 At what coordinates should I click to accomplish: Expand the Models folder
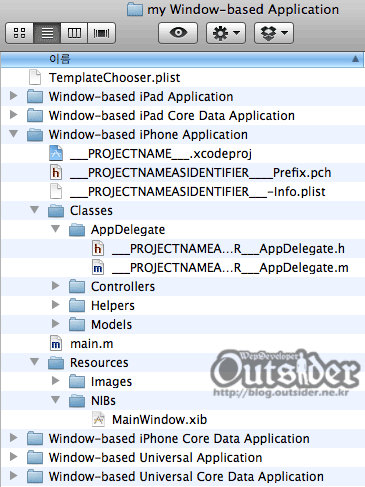[56, 324]
